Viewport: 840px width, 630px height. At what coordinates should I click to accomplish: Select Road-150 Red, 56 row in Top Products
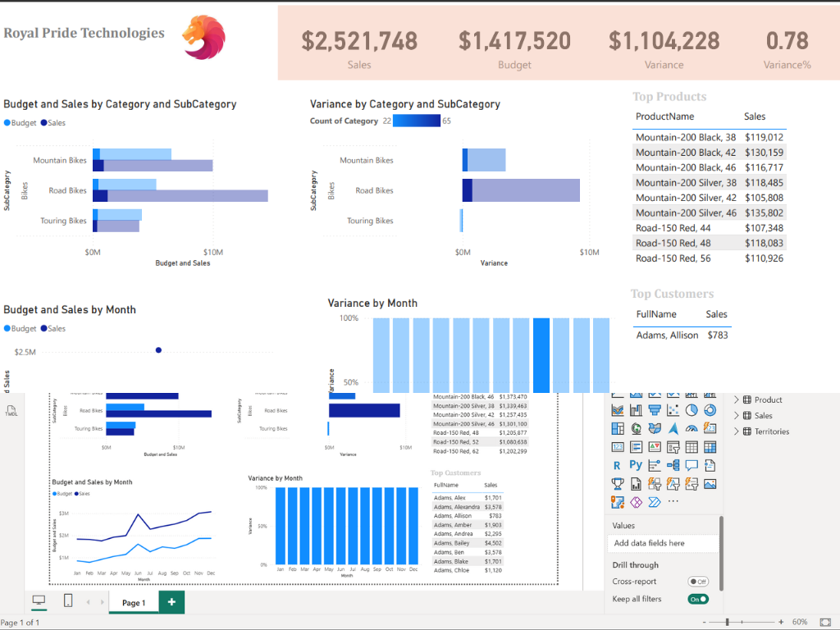click(x=710, y=258)
